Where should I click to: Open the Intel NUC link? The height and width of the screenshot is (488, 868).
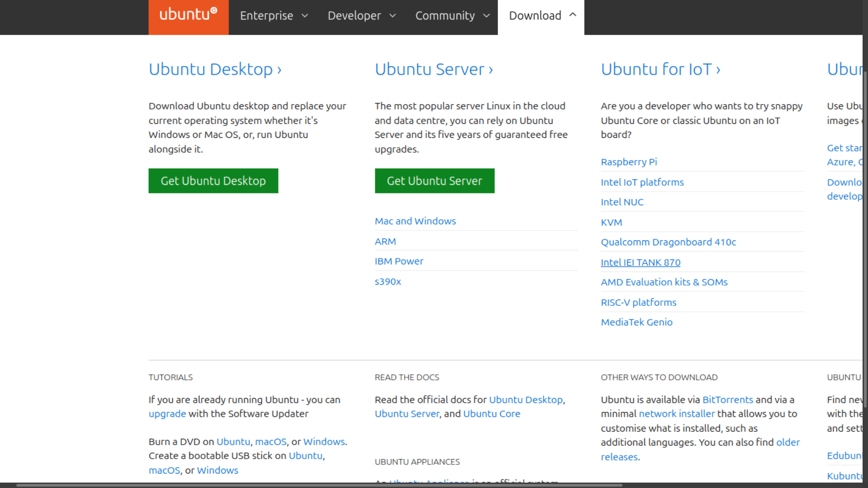pos(622,202)
